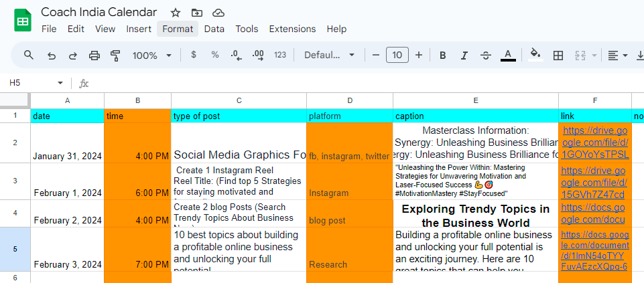Toggle strikethrough formatting
This screenshot has width=644, height=283.
(x=486, y=56)
